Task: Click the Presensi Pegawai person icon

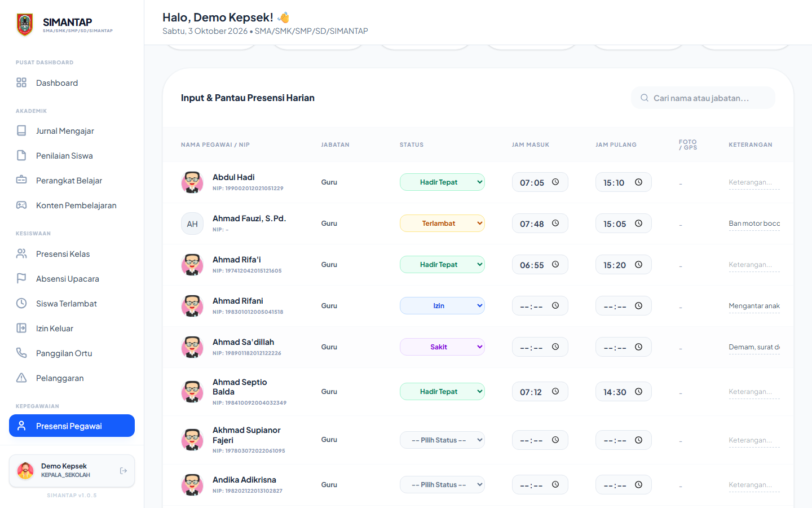Action: click(21, 426)
